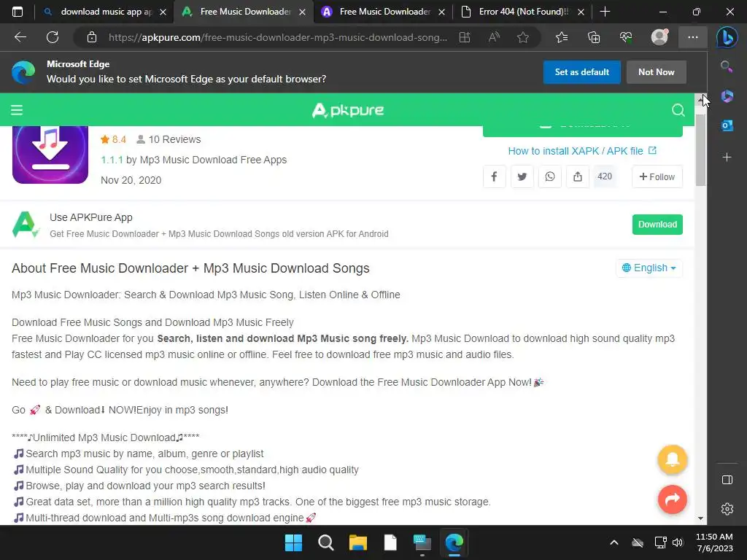Click the 8.4 star rating
The height and width of the screenshot is (560, 747).
(113, 139)
